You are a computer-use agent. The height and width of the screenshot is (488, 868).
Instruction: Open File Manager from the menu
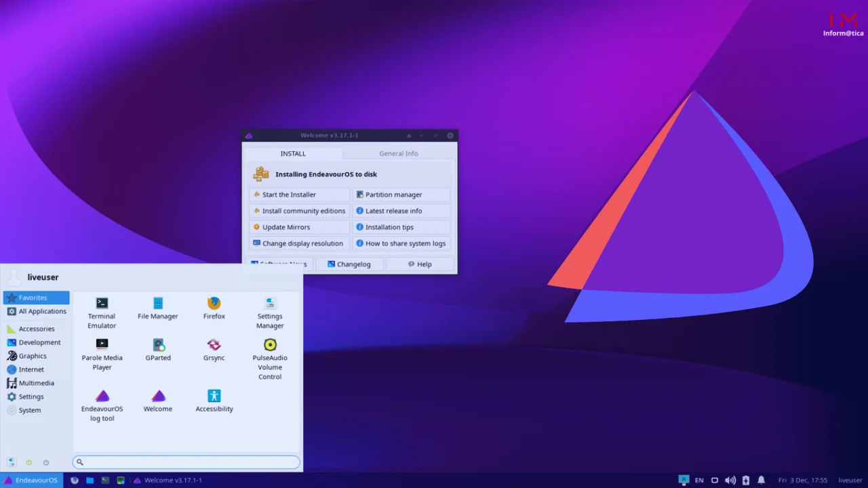(158, 308)
